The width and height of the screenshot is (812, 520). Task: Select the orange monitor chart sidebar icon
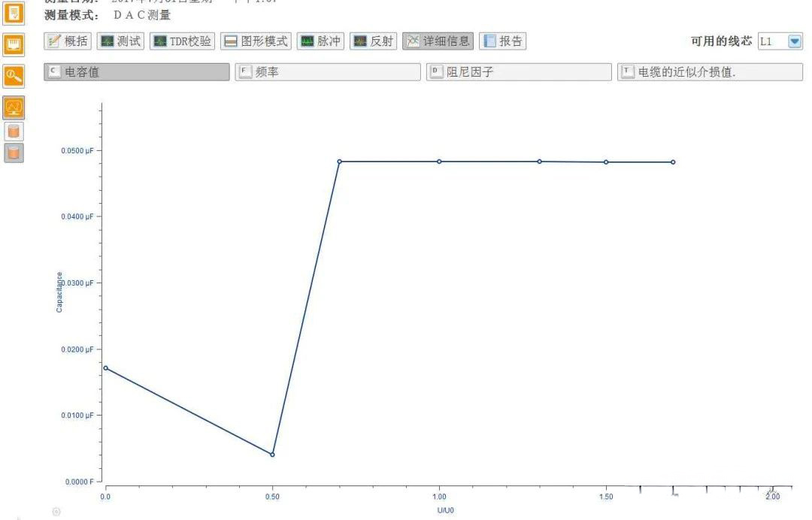pos(14,107)
